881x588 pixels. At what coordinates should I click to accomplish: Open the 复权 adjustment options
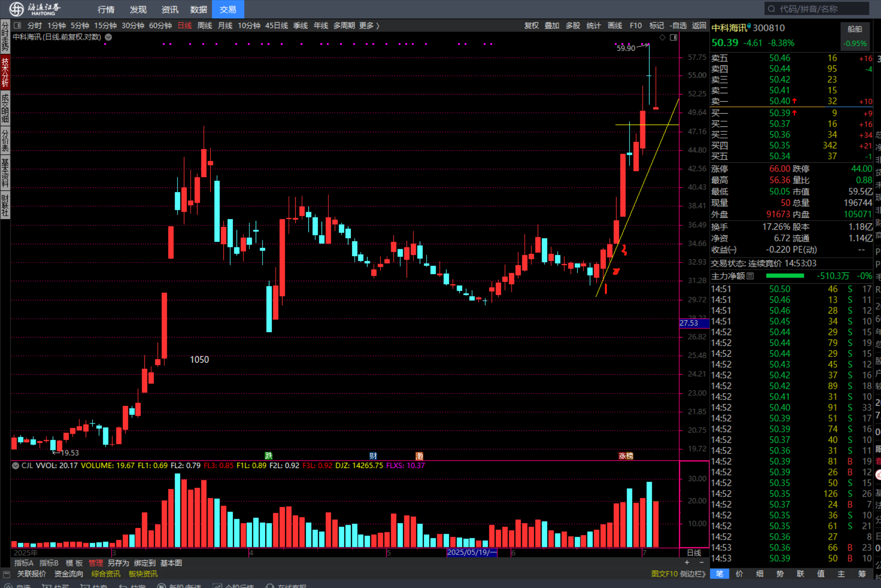(x=531, y=26)
